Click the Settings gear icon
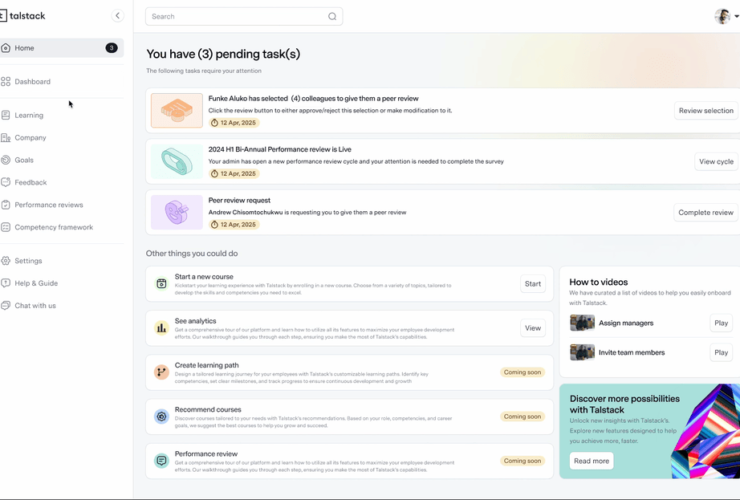 [6, 261]
